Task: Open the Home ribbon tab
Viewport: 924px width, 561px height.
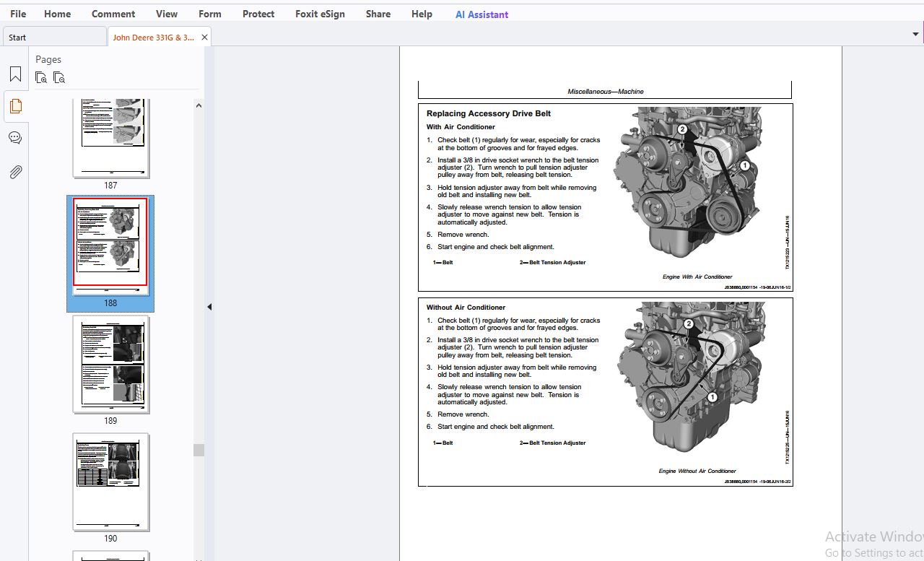Action: point(57,14)
